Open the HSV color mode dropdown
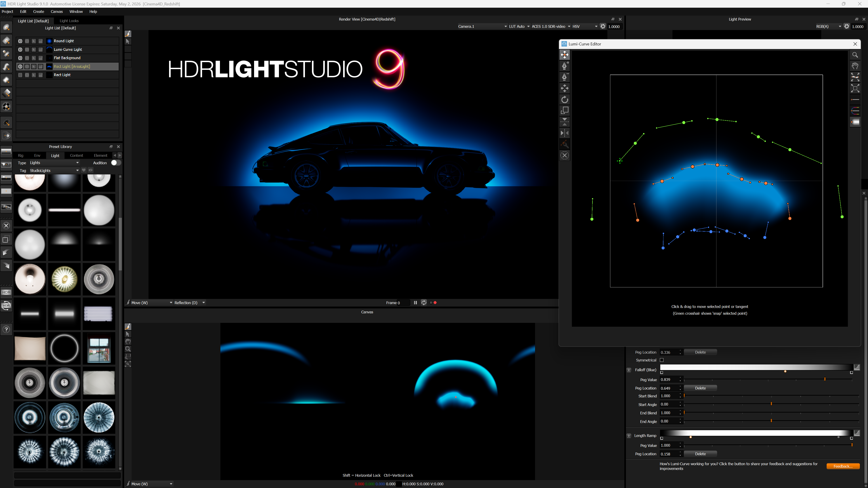 point(585,26)
